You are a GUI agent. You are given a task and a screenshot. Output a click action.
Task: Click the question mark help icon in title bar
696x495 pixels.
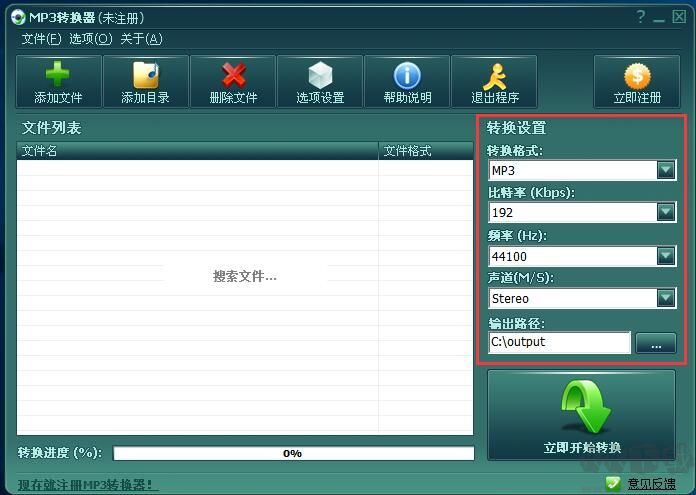tap(641, 17)
